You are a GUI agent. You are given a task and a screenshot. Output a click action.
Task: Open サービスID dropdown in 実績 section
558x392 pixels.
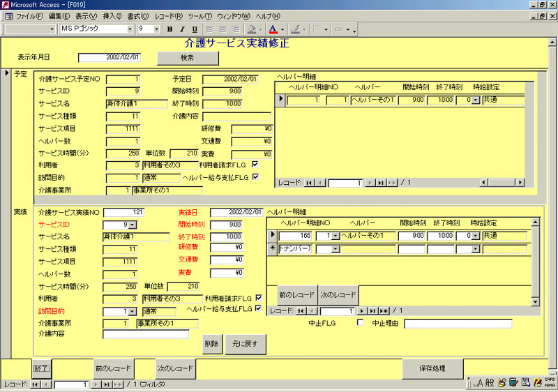point(132,225)
